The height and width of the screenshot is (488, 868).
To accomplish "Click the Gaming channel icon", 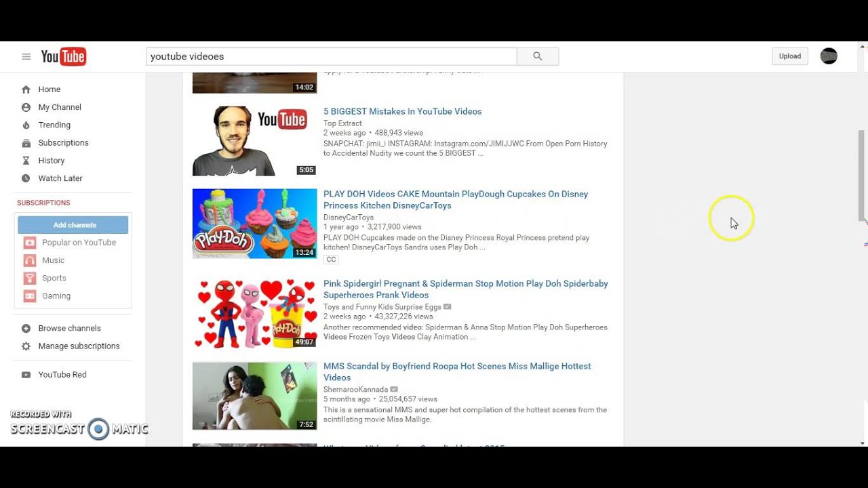I will [30, 296].
